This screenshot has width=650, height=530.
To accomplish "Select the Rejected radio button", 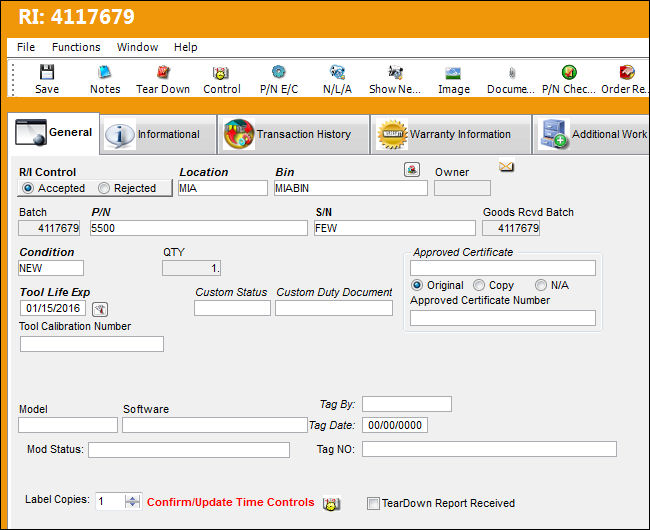I will coord(104,188).
